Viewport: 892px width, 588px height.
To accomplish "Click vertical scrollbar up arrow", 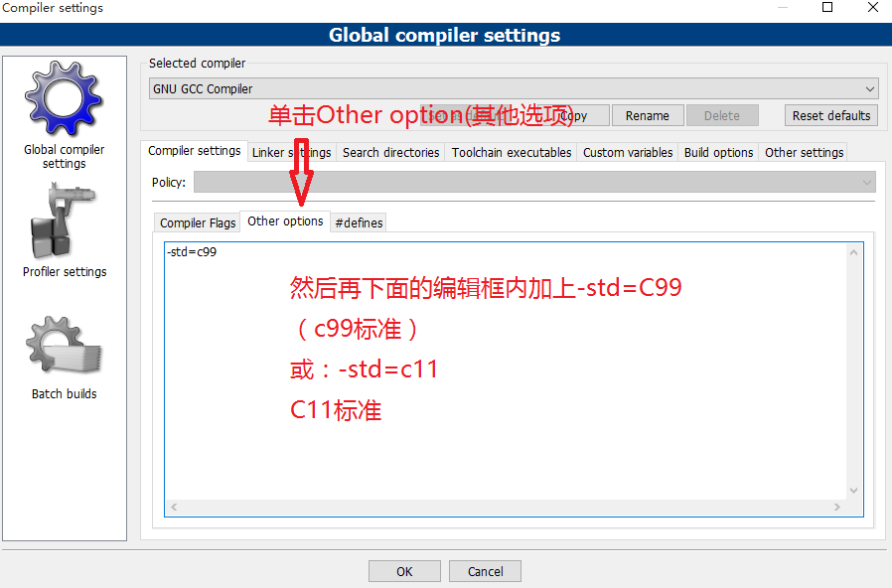I will [853, 252].
